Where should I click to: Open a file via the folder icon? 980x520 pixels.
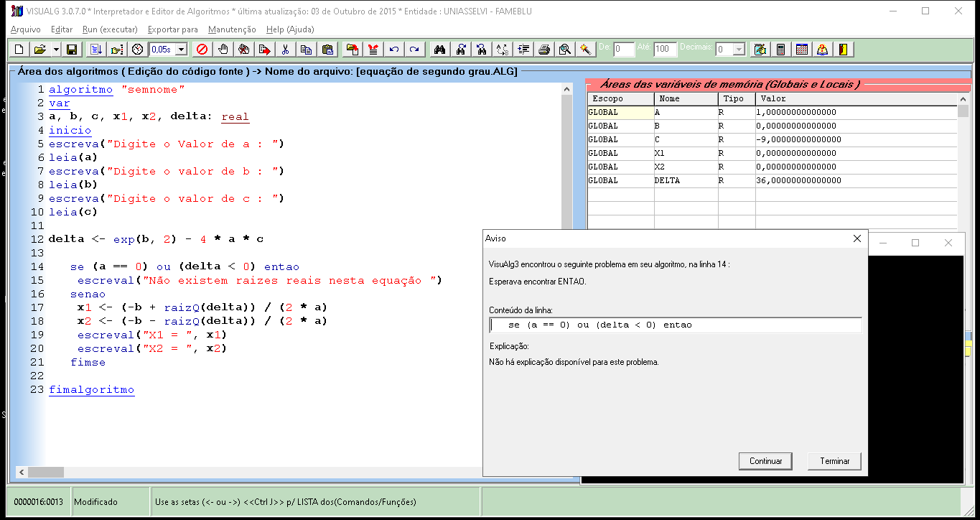pyautogui.click(x=39, y=50)
